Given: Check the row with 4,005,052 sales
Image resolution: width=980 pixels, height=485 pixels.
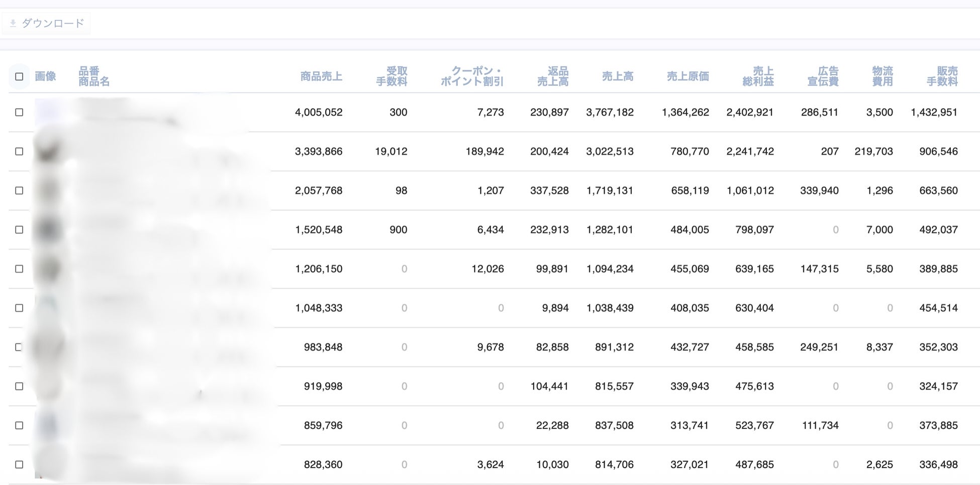Looking at the screenshot, I should [x=19, y=112].
